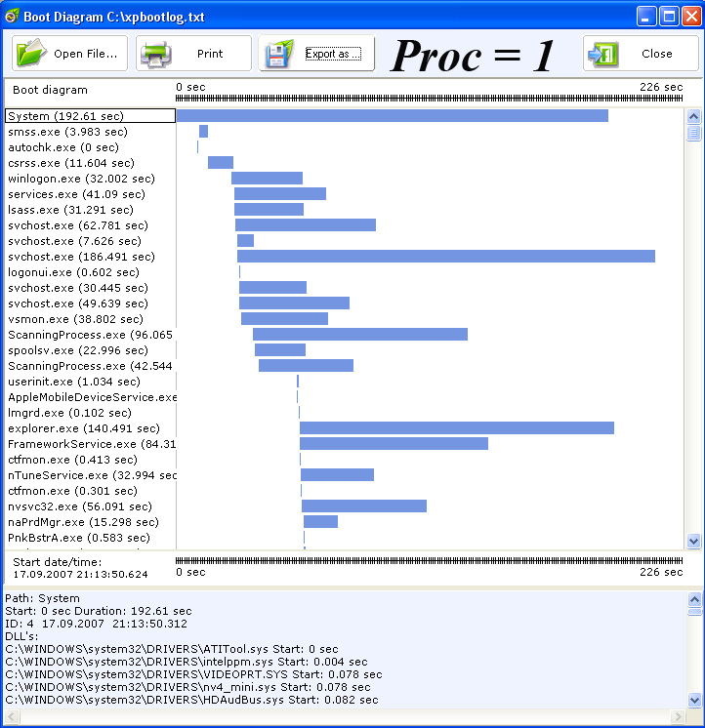Select ScanningProcess.exe (42.544 row
This screenshot has width=705, height=728.
point(90,366)
